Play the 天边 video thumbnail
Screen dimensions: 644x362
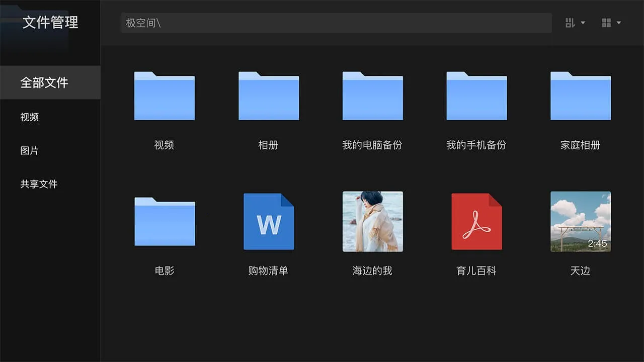point(581,222)
